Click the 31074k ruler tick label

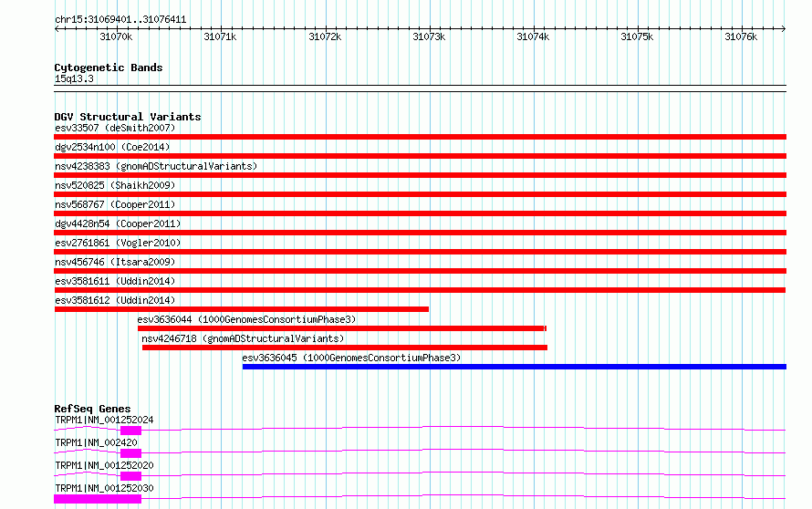[x=533, y=36]
